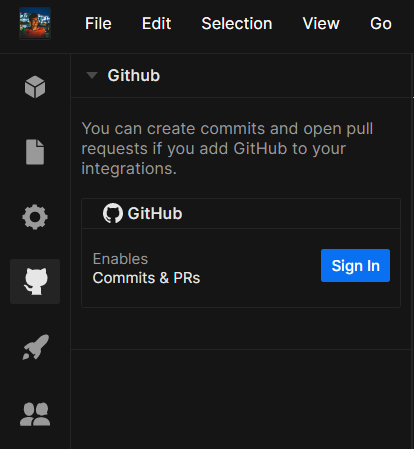Click the Enables label in card
This screenshot has height=449, width=414.
pos(120,259)
